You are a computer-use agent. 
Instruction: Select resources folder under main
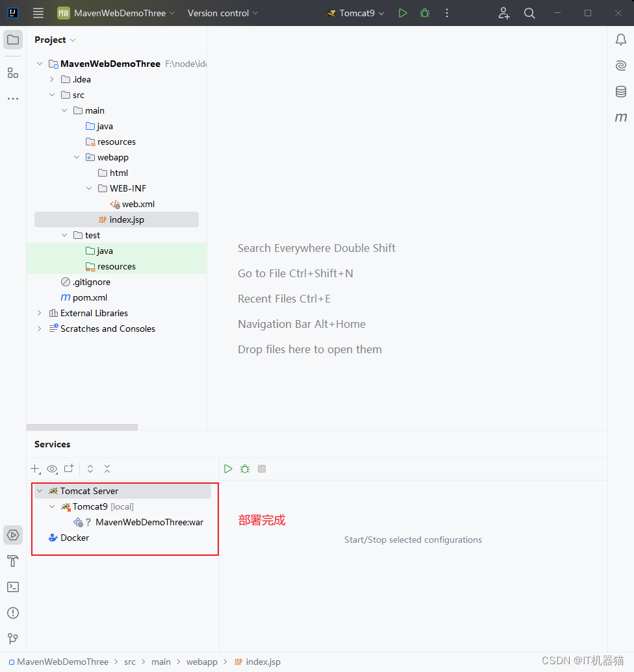(x=110, y=142)
